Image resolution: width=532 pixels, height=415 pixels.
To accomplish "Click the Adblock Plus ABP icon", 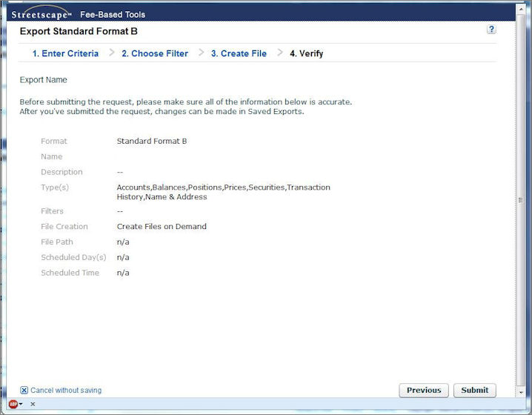I will pyautogui.click(x=13, y=404).
